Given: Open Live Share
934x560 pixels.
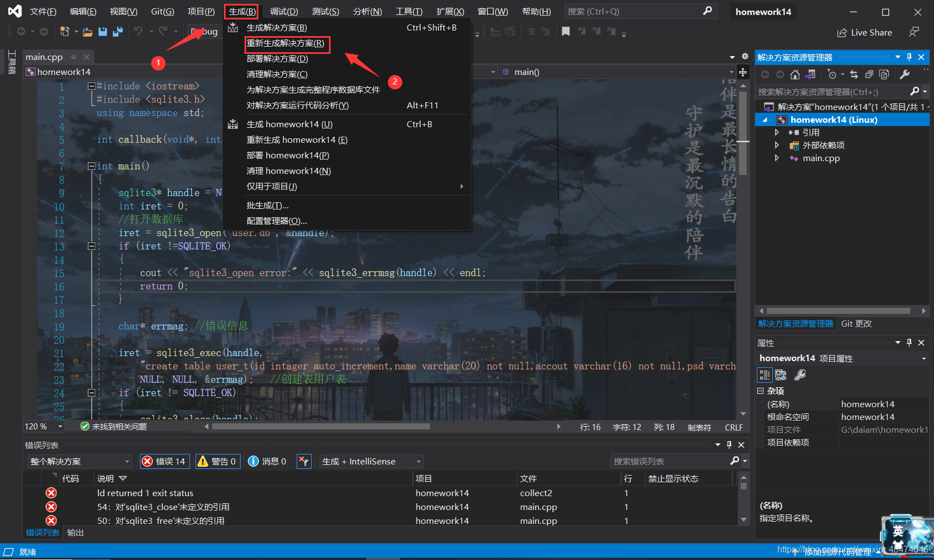Looking at the screenshot, I should [x=865, y=33].
